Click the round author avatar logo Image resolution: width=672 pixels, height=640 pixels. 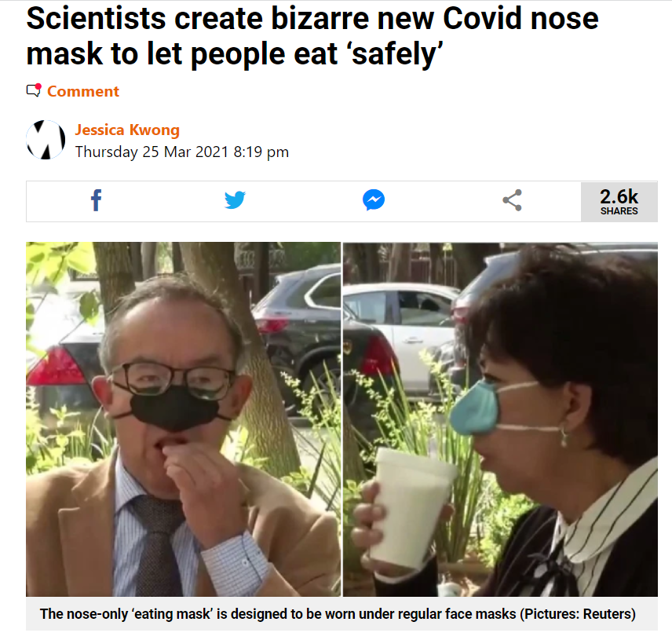click(x=46, y=140)
